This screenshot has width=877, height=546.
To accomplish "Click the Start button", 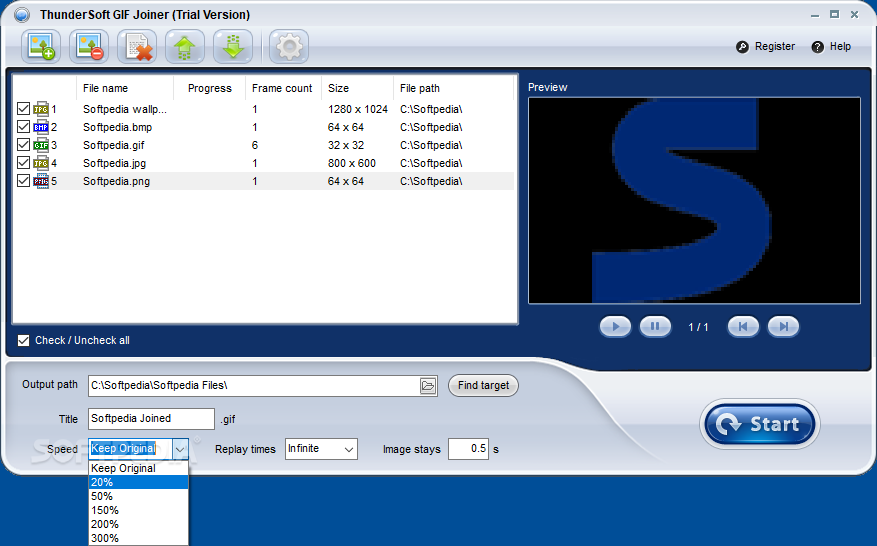I will (760, 424).
